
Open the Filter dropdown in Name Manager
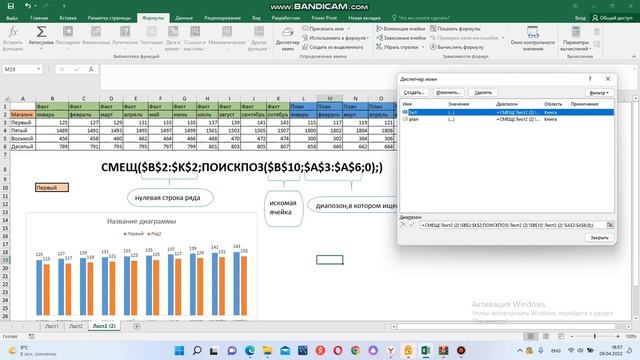pos(599,93)
